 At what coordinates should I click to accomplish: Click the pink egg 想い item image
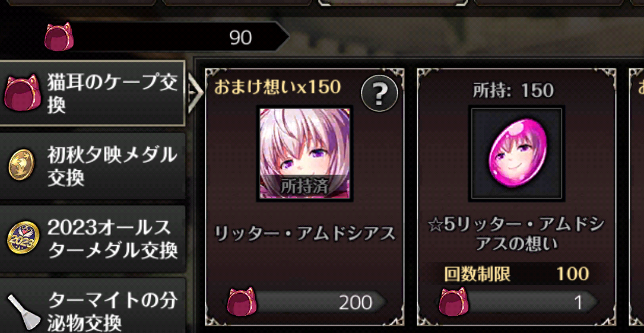pyautogui.click(x=516, y=153)
